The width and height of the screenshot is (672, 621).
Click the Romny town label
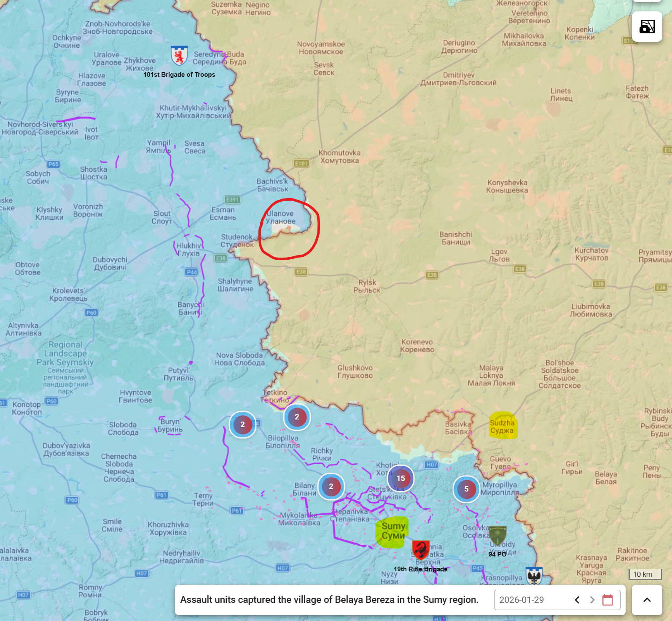[x=90, y=591]
